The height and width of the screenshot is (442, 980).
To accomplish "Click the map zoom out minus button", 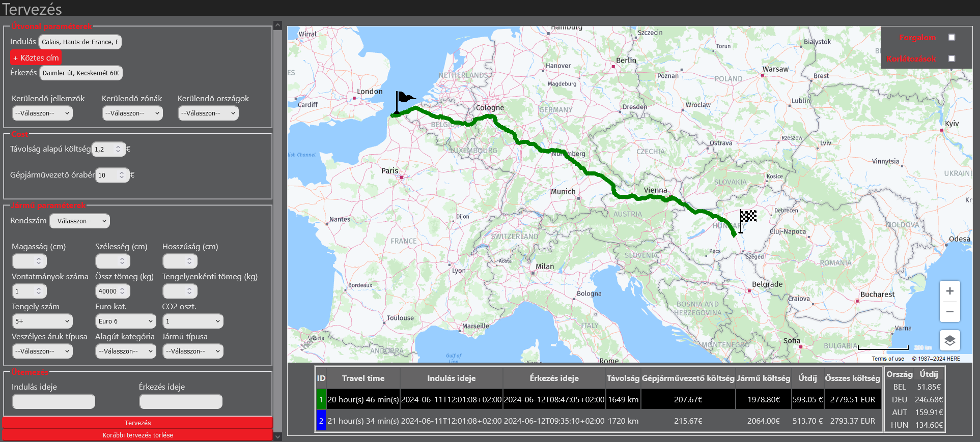I will (x=949, y=312).
